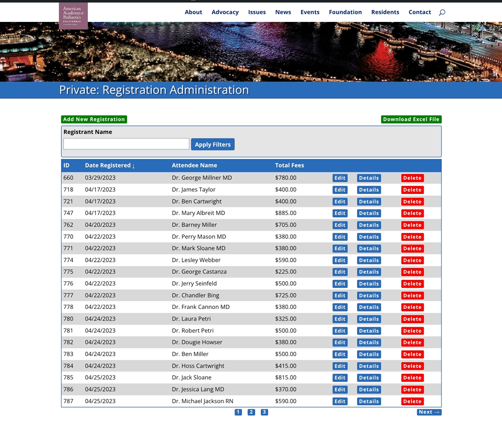Edit Dr. Dougie Howser registration
502x448 pixels.
tap(340, 342)
